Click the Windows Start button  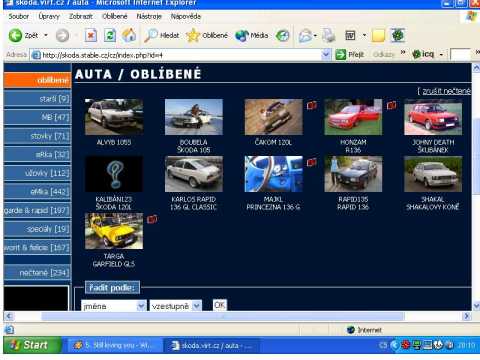click(32, 345)
